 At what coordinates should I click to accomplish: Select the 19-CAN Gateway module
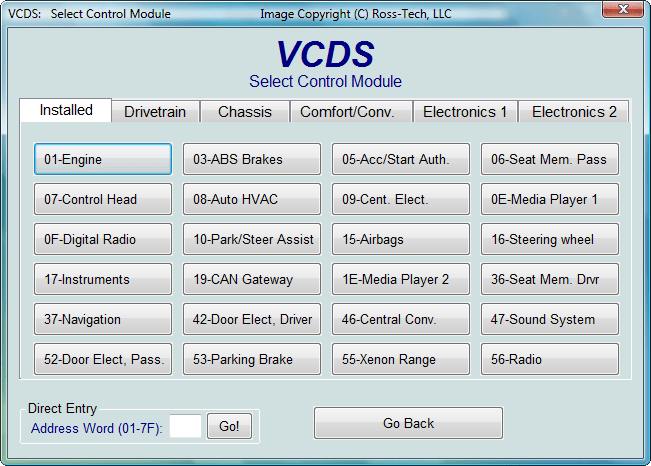[252, 279]
